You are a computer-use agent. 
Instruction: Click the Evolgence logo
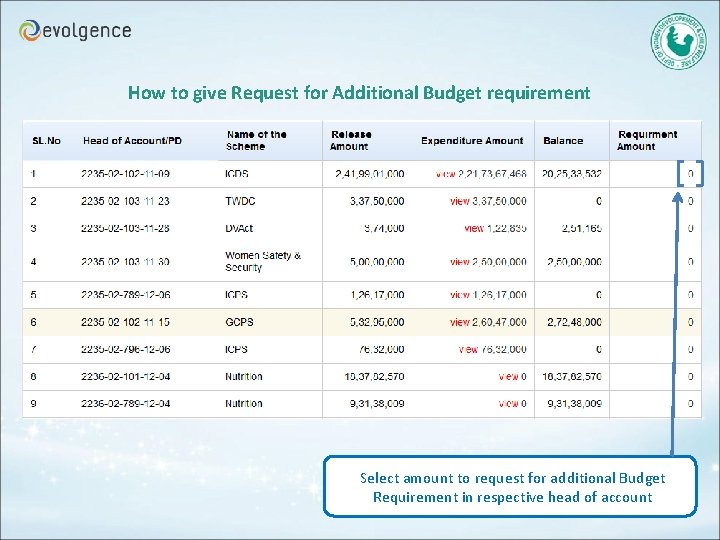[x=75, y=31]
